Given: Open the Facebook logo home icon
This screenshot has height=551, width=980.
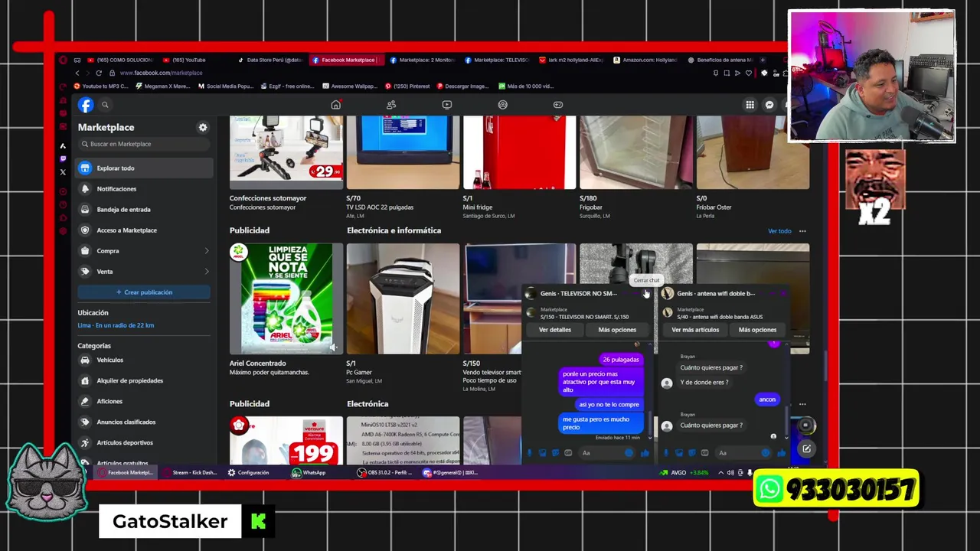Looking at the screenshot, I should tap(86, 105).
